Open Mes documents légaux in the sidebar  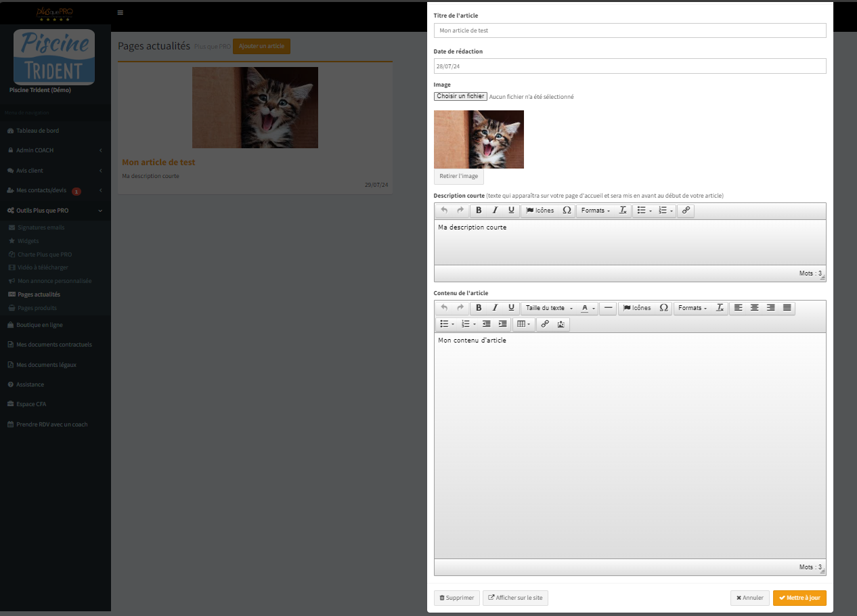(x=56, y=364)
